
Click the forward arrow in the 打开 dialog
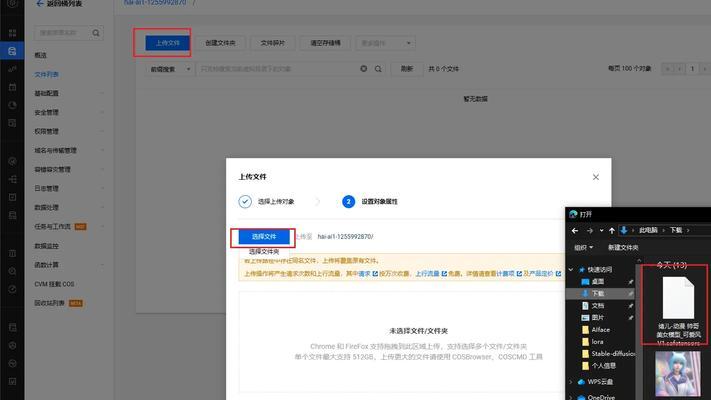[589, 230]
